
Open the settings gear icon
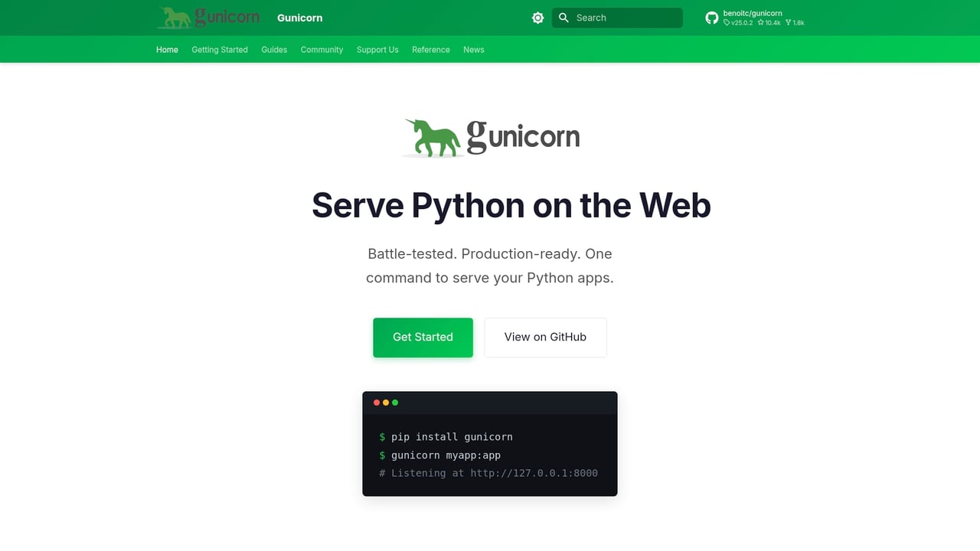tap(537, 17)
